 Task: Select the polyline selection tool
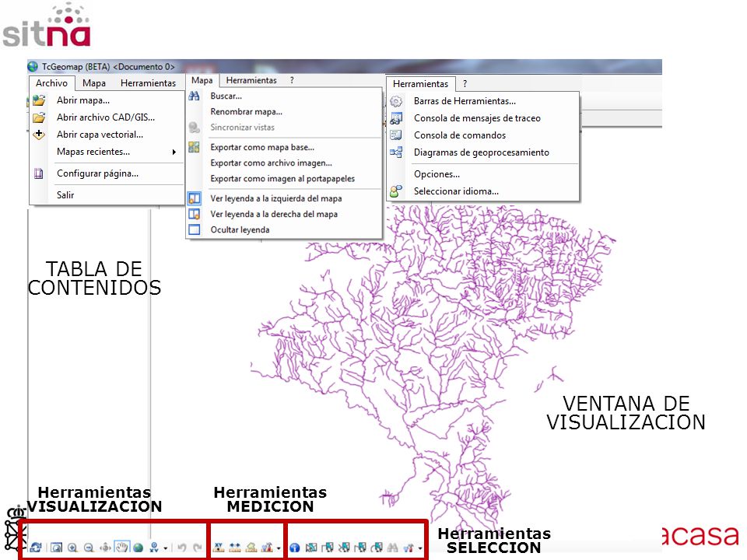point(344,548)
